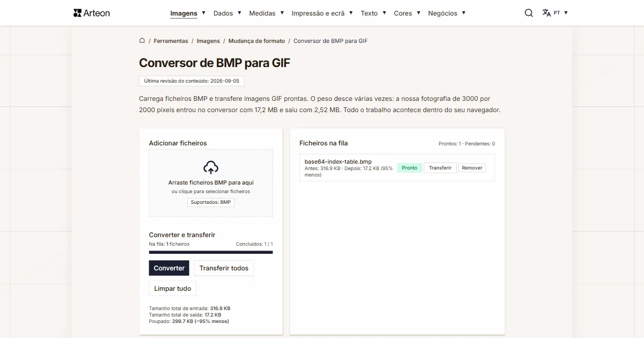This screenshot has width=644, height=338.
Task: Click the ou clique para selecionar ficheiros text
Action: 211,192
